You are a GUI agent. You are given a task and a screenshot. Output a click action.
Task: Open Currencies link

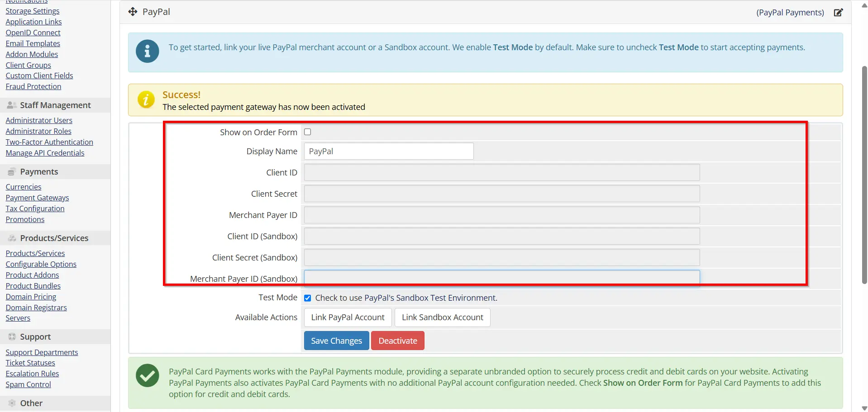click(x=24, y=187)
